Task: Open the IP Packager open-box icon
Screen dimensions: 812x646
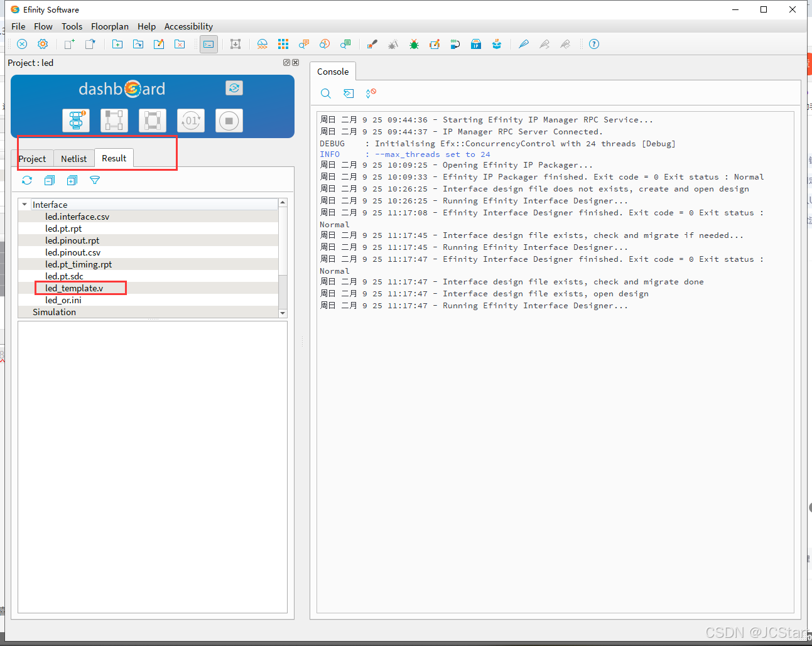Action: coord(497,44)
